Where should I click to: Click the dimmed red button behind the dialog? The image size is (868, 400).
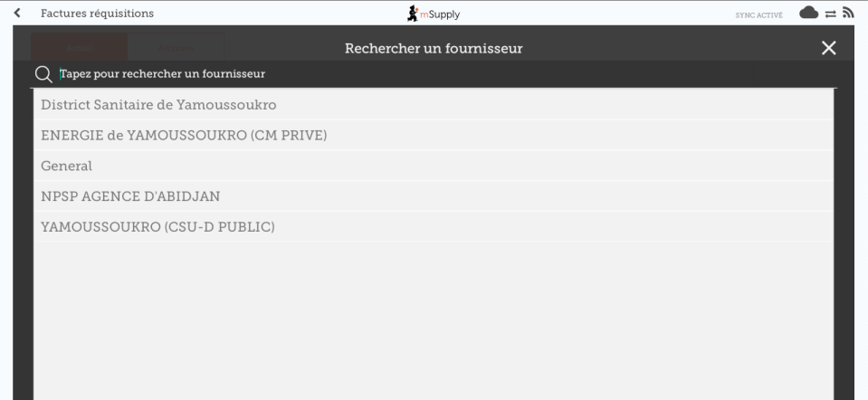pyautogui.click(x=79, y=46)
